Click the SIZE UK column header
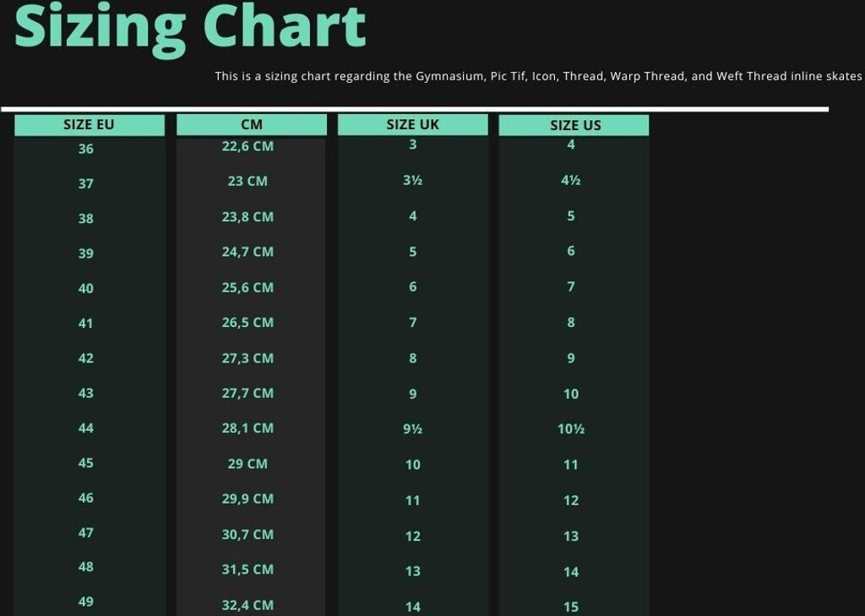 pyautogui.click(x=412, y=125)
